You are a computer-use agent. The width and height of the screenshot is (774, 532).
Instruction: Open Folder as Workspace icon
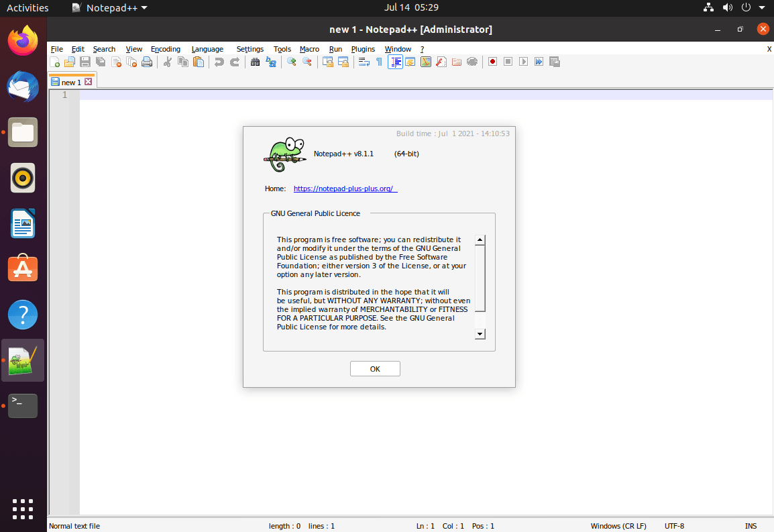[457, 62]
